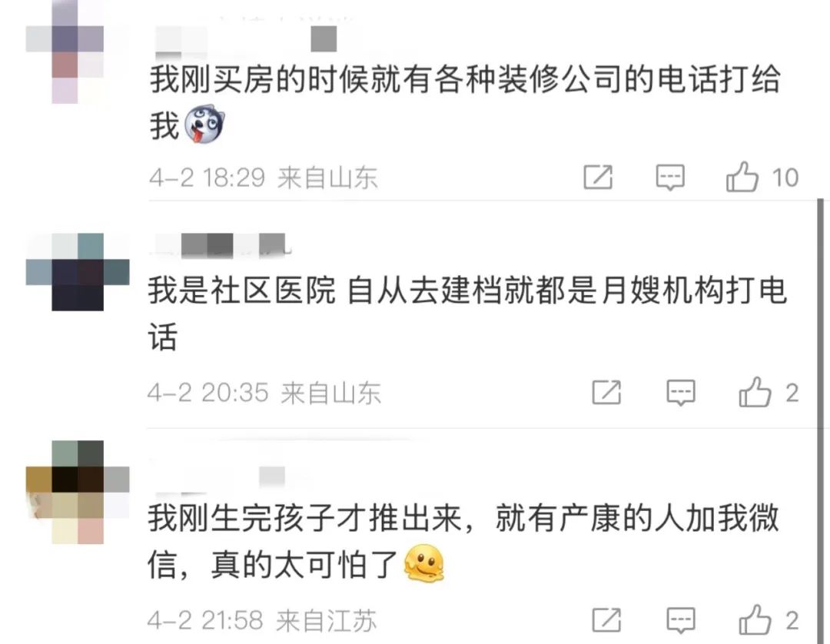Image resolution: width=830 pixels, height=644 pixels.
Task: Share the 21:58 Jiangsu comment
Action: 606,619
